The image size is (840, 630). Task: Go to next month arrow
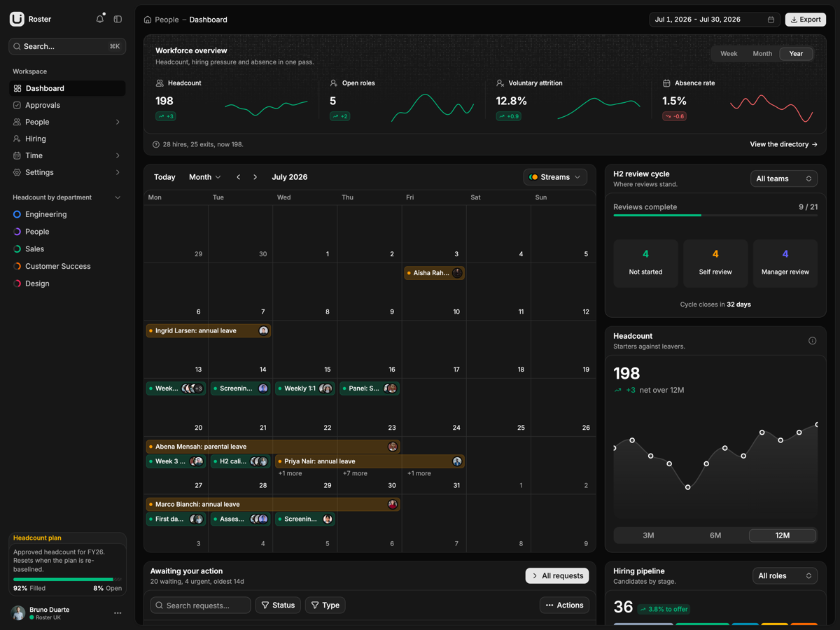coord(255,177)
